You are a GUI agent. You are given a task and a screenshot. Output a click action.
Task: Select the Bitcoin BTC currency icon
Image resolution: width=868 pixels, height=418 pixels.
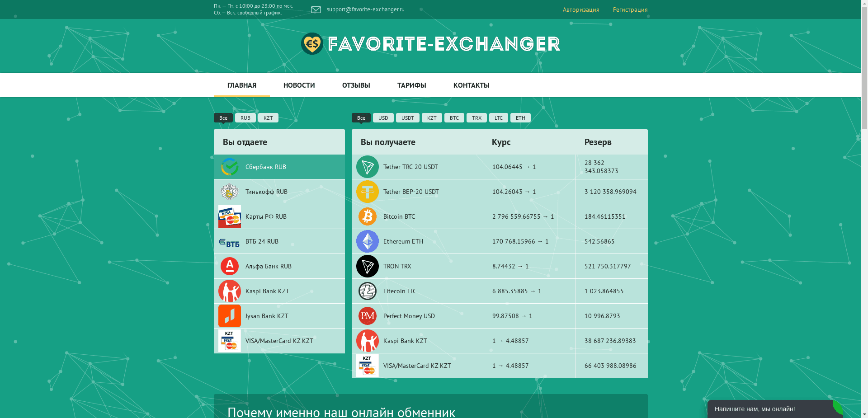pyautogui.click(x=368, y=216)
